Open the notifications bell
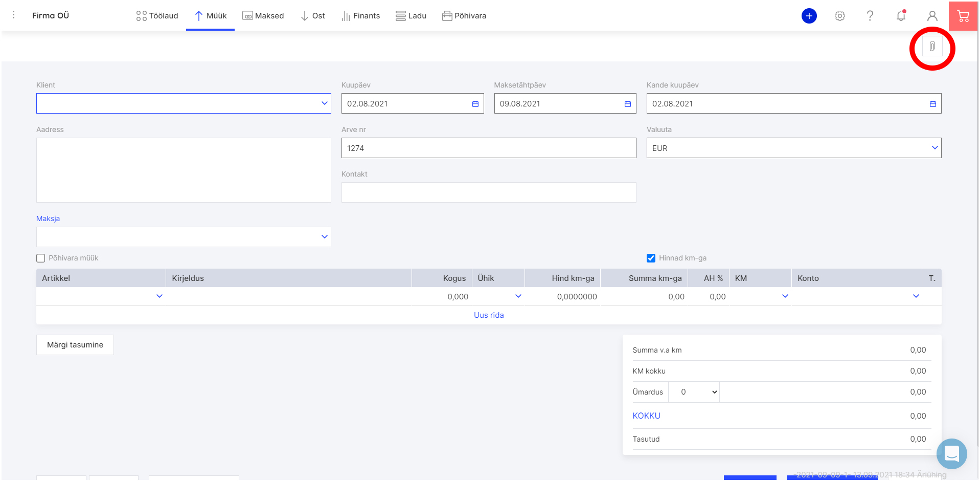Image resolution: width=980 pixels, height=481 pixels. (901, 16)
